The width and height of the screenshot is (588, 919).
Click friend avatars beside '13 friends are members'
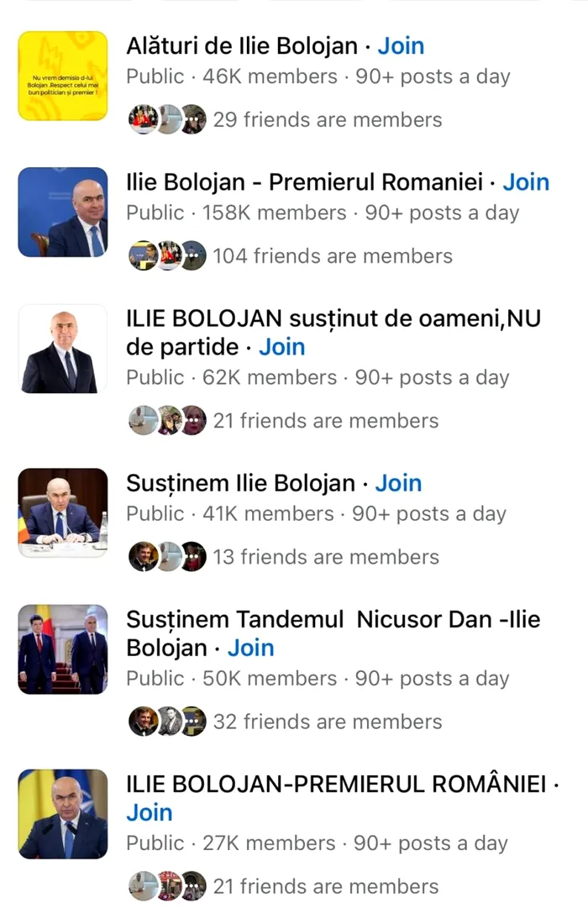pos(167,557)
